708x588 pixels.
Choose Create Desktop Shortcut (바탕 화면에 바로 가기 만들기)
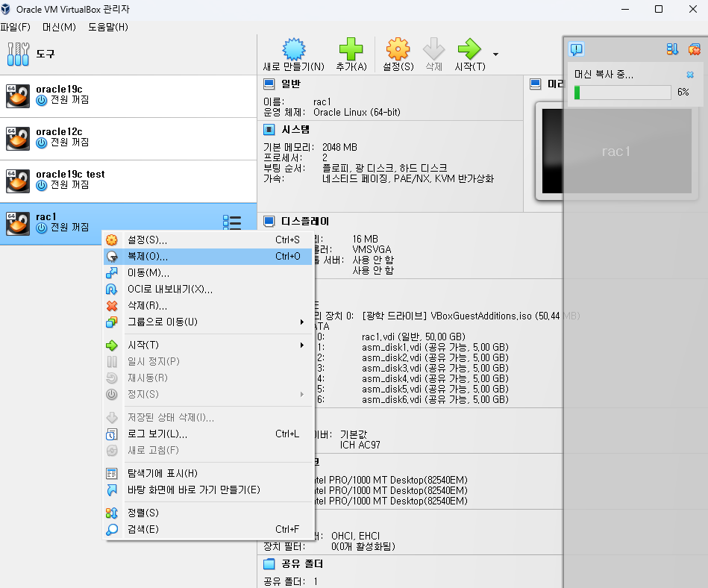point(207,490)
